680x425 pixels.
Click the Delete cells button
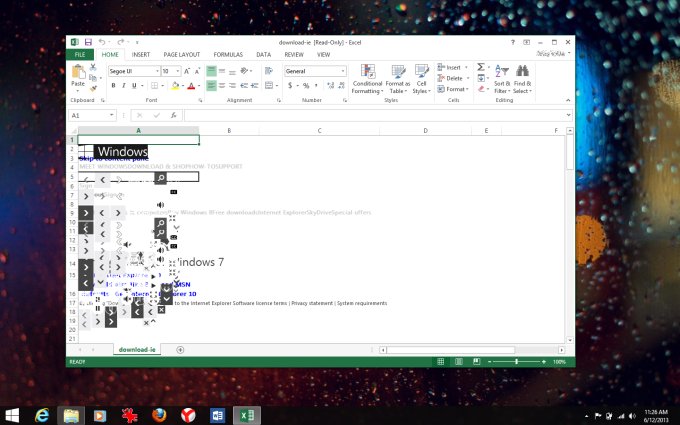click(x=453, y=78)
